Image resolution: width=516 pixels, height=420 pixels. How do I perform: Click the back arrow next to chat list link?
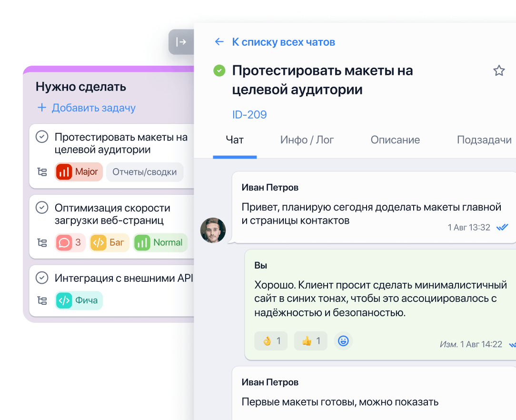pos(218,42)
